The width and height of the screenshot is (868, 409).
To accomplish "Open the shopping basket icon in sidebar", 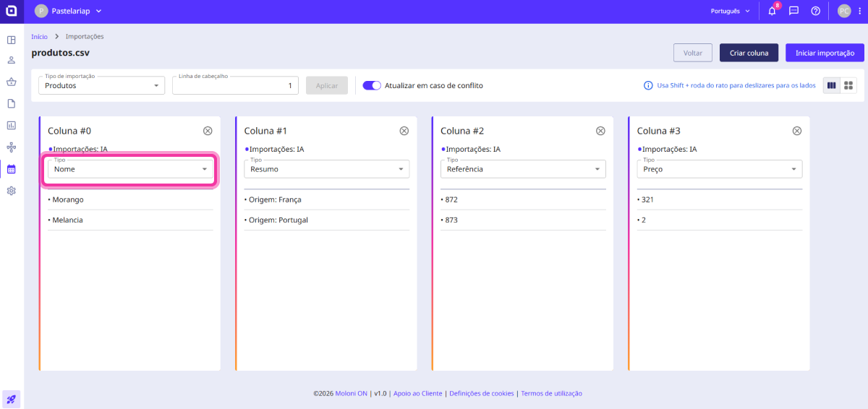I will [12, 82].
